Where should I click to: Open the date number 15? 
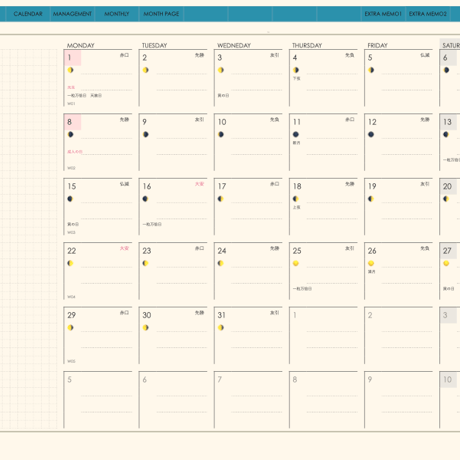[72, 186]
